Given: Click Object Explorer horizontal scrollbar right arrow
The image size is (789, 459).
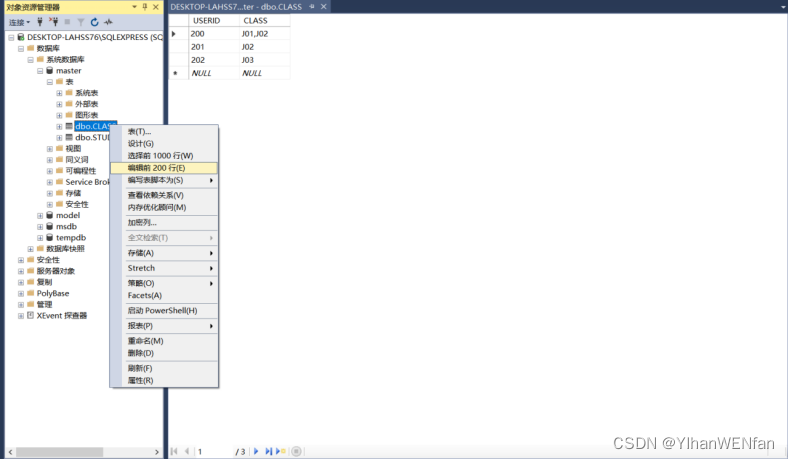Looking at the screenshot, I should pos(157,452).
